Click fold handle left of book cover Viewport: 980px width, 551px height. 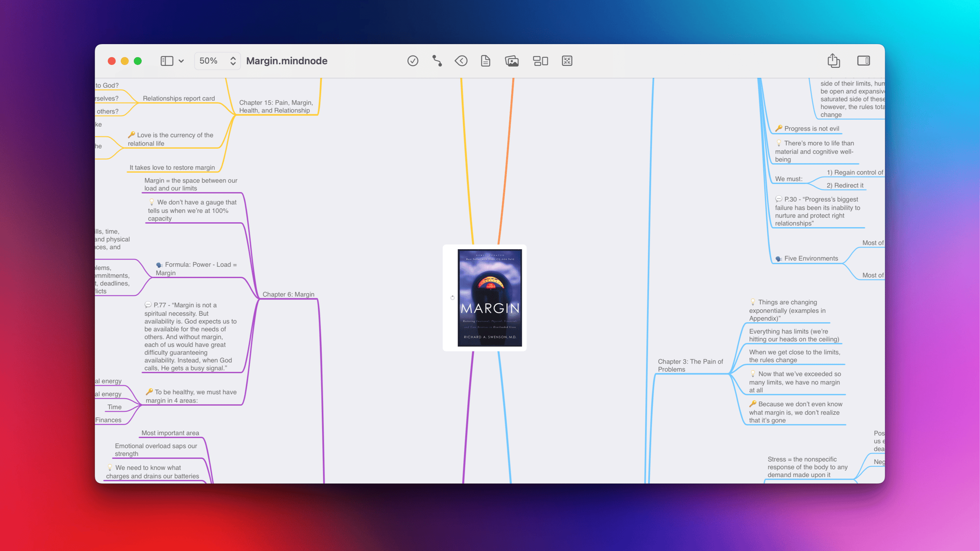452,298
